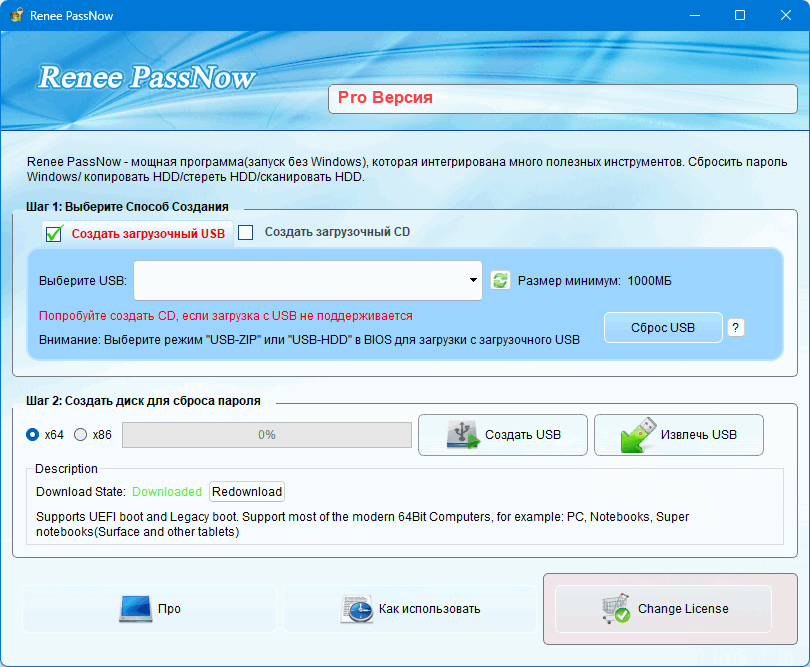Click the Pro Версия text field
Screen dimensions: 810x667
coord(562,98)
